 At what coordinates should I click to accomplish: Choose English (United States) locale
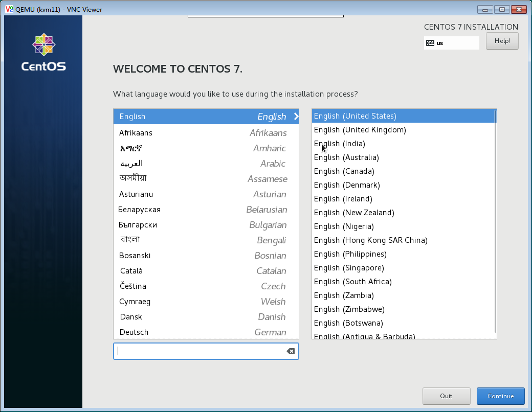(403, 116)
